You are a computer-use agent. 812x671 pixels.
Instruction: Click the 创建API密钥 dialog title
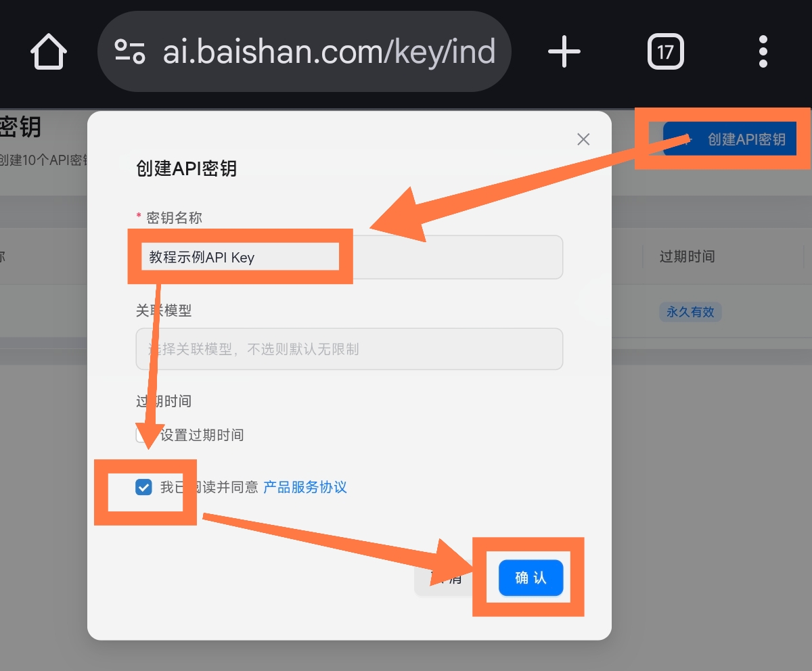187,168
